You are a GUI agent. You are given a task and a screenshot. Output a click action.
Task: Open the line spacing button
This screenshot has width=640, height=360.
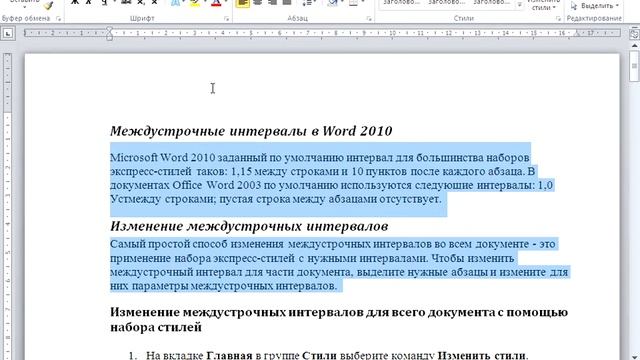[307, 3]
